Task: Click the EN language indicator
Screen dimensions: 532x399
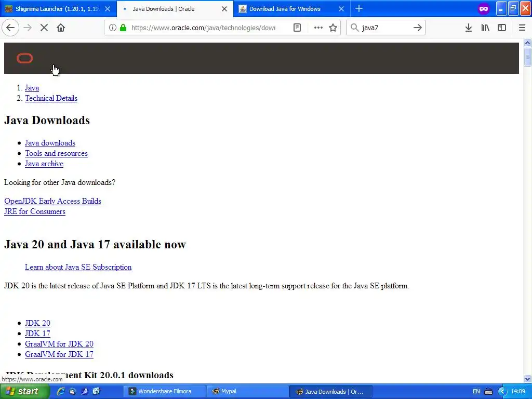Action: pos(476,392)
